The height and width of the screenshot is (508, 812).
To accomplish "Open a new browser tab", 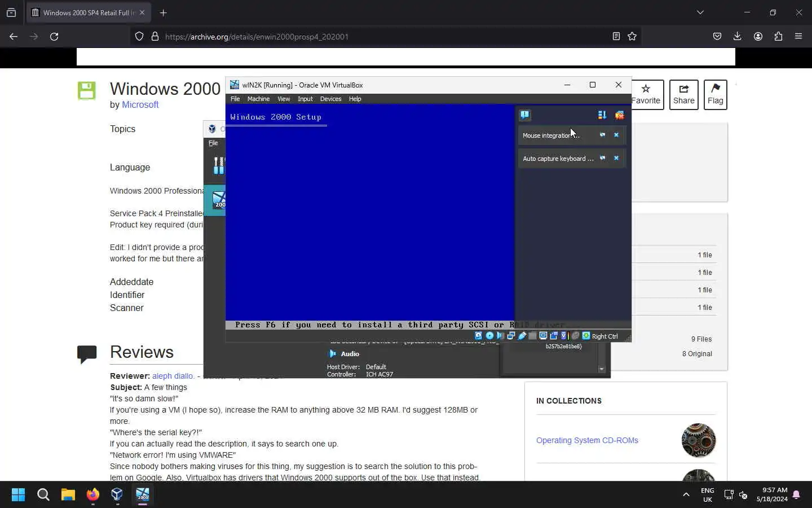I will pyautogui.click(x=164, y=12).
